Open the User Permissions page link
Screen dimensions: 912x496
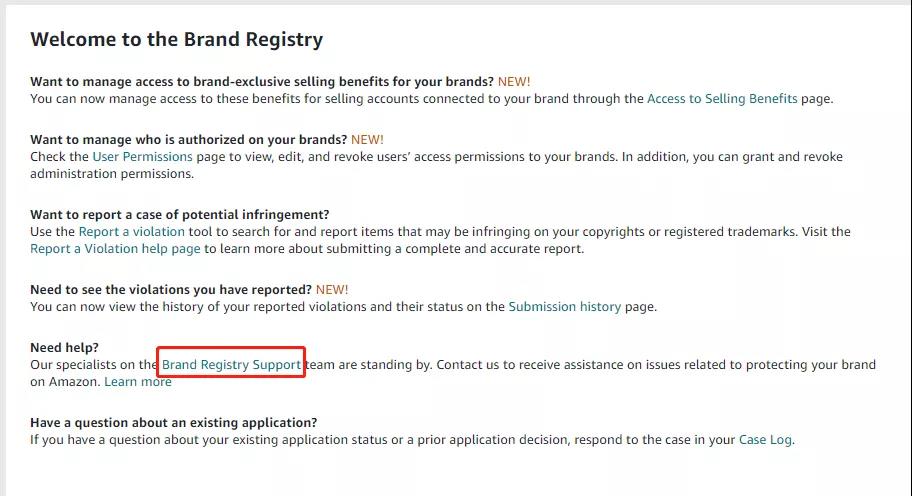point(142,157)
